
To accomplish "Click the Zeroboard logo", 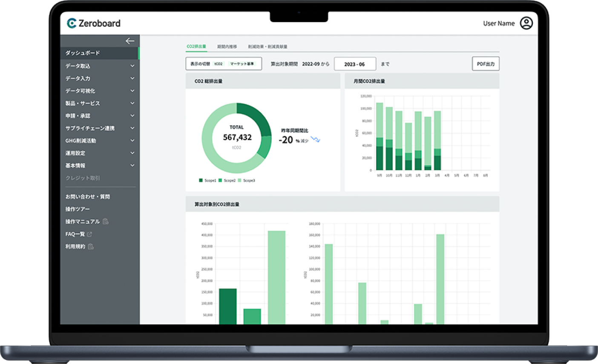I will [x=94, y=23].
